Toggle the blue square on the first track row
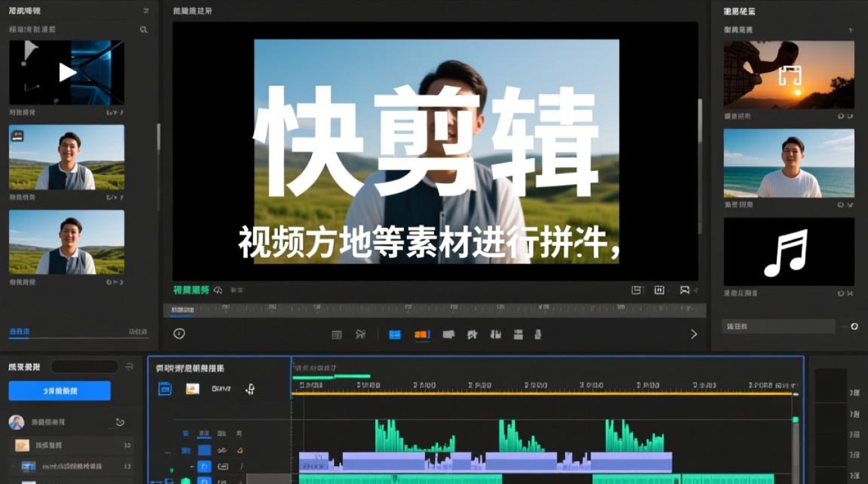 tap(204, 450)
